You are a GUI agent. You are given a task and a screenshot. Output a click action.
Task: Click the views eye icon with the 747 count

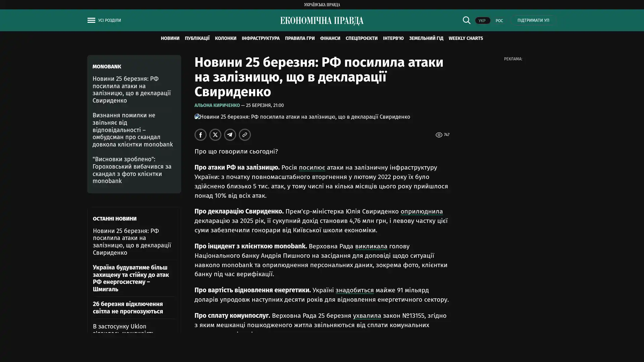click(x=439, y=135)
